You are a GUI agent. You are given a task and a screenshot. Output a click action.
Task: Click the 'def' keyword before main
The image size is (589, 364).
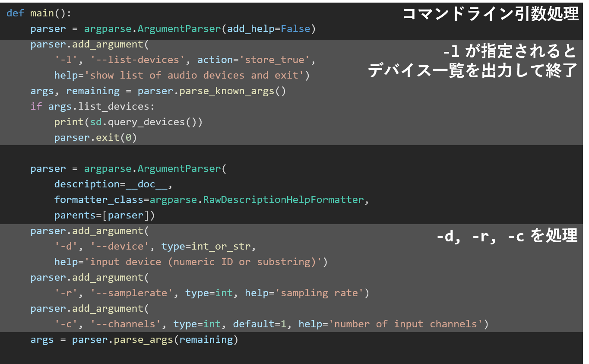[16, 13]
